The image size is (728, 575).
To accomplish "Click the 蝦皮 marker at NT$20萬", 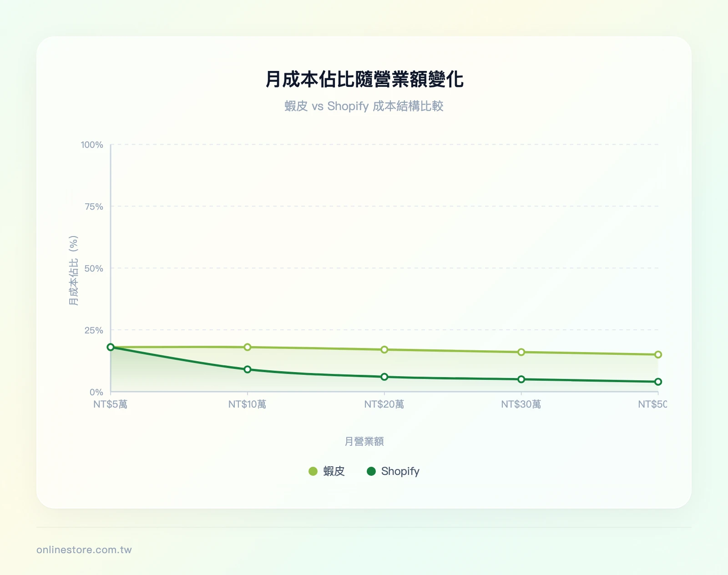I will pyautogui.click(x=384, y=349).
